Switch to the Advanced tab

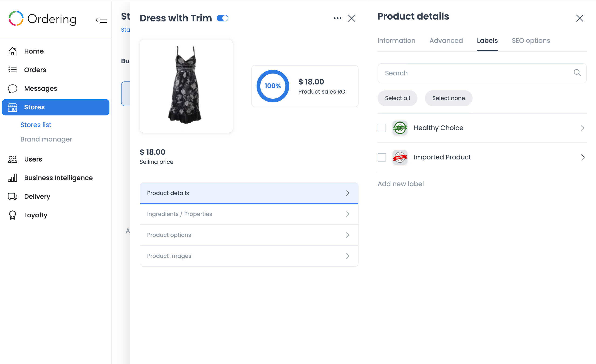446,40
